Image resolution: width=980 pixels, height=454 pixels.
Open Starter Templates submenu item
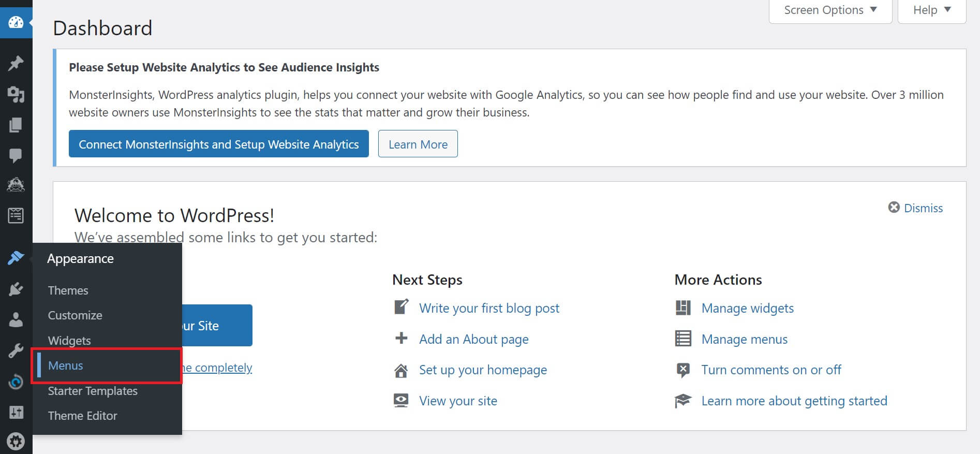[x=93, y=391]
